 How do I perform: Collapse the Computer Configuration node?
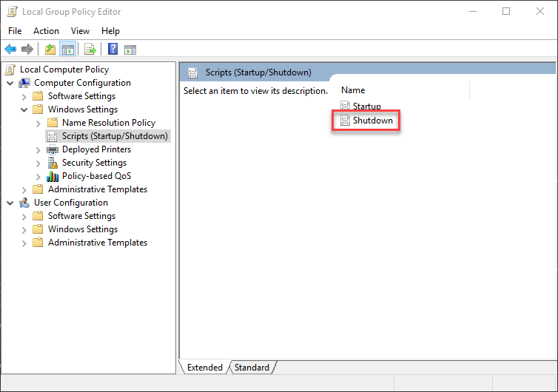point(10,84)
